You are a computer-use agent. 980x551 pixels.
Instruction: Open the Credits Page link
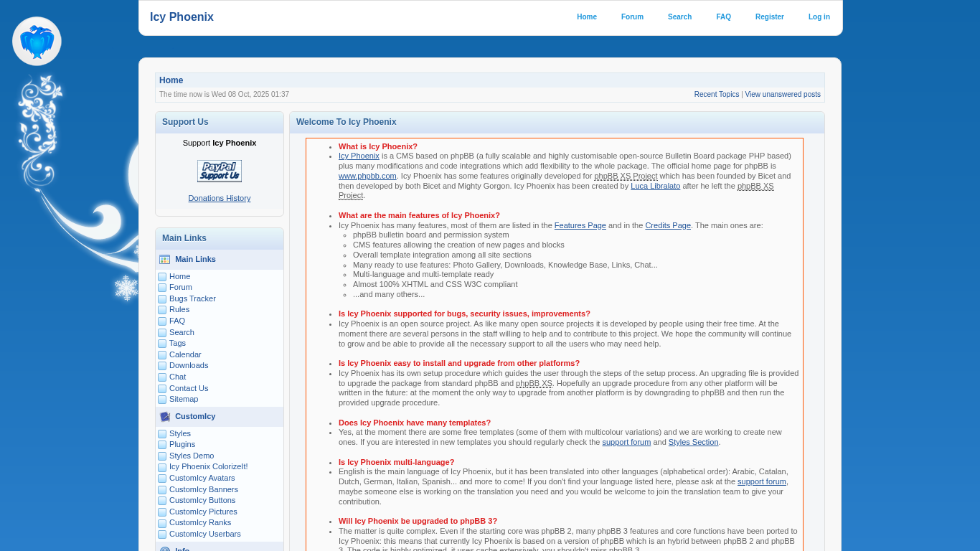coord(668,225)
